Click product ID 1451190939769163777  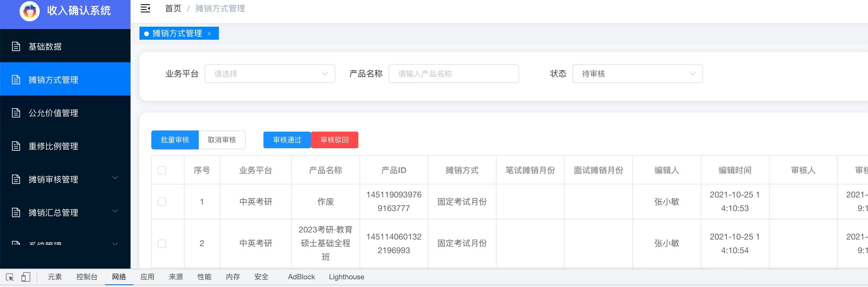pyautogui.click(x=394, y=201)
